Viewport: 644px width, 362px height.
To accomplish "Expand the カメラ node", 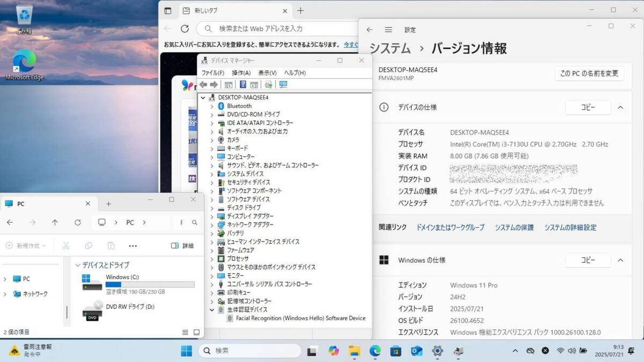I will point(211,140).
